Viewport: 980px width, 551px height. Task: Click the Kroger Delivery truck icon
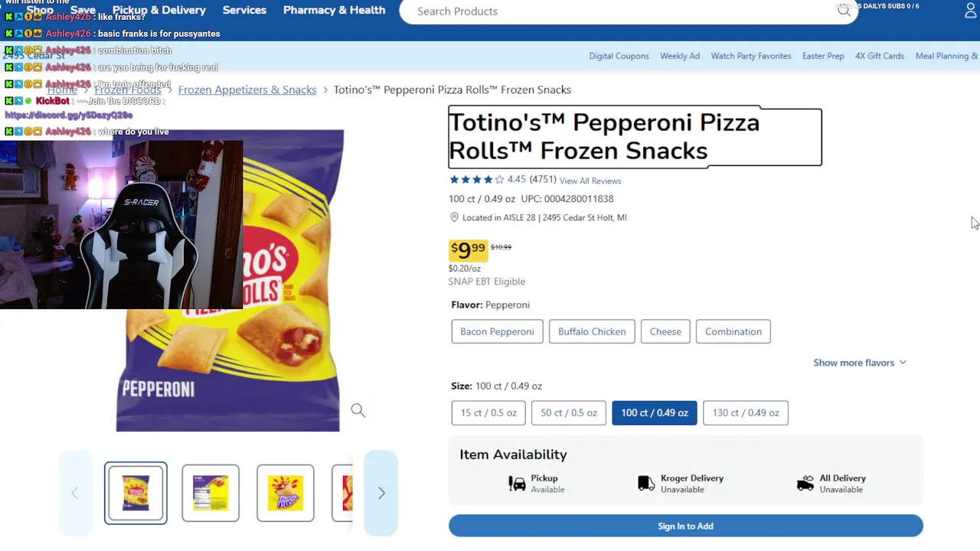coord(647,484)
